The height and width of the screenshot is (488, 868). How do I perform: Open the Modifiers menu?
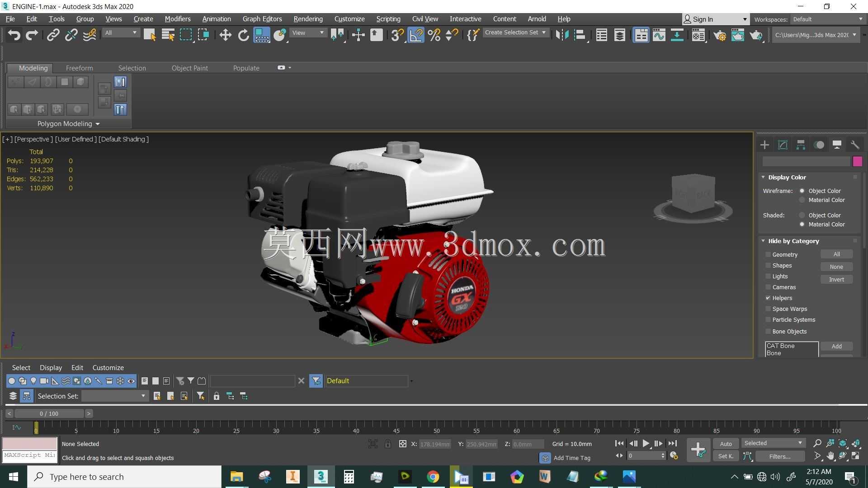[177, 19]
